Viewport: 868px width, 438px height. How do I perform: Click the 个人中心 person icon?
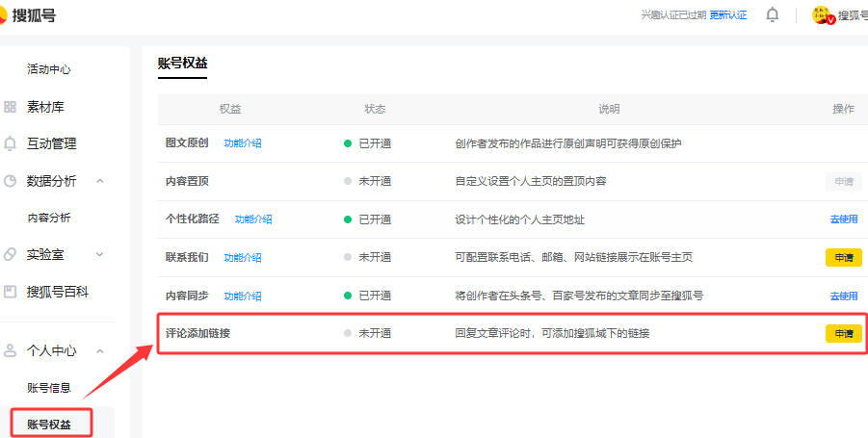(x=10, y=350)
